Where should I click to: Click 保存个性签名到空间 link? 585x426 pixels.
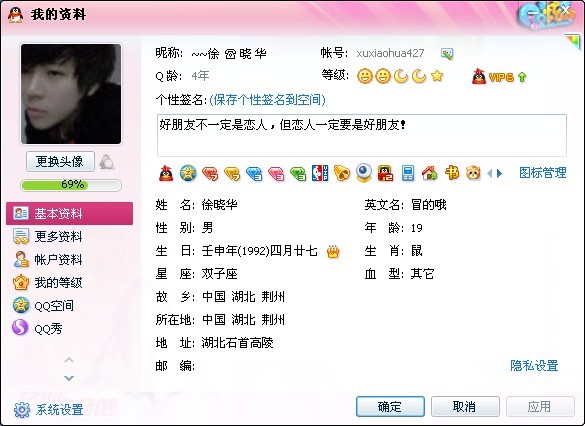point(267,100)
